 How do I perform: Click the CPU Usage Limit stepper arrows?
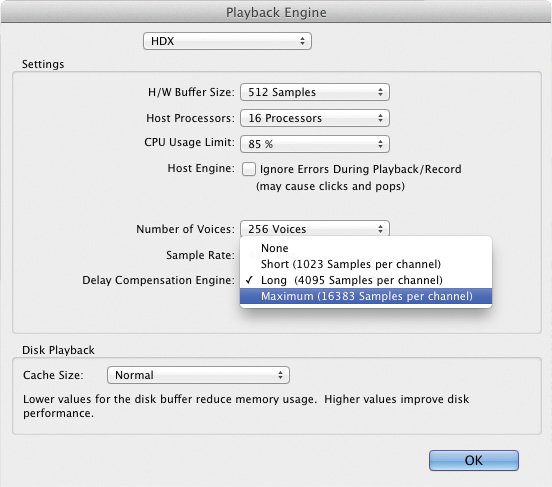tap(380, 144)
